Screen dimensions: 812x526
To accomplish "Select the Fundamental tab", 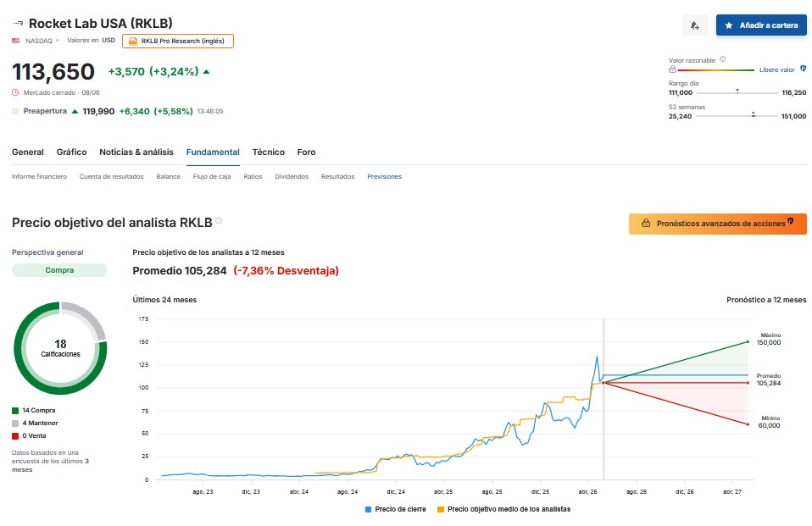I will tap(213, 152).
